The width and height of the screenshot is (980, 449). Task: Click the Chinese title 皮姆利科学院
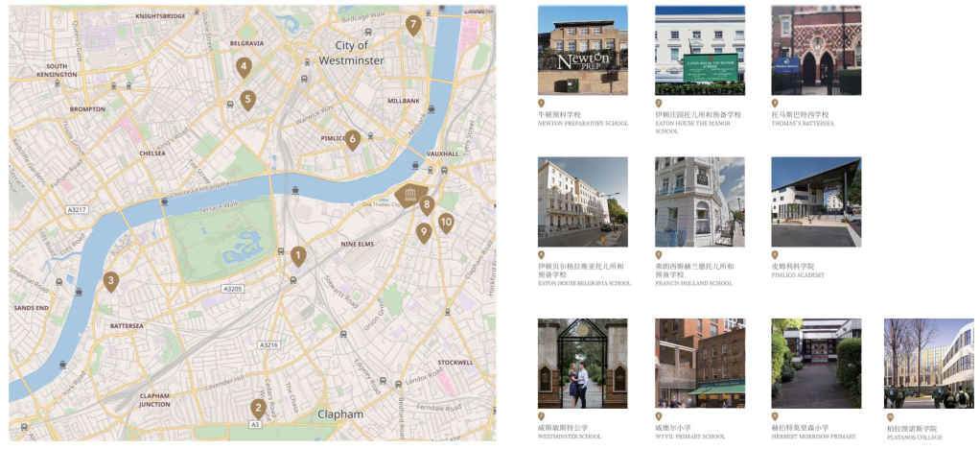click(793, 267)
